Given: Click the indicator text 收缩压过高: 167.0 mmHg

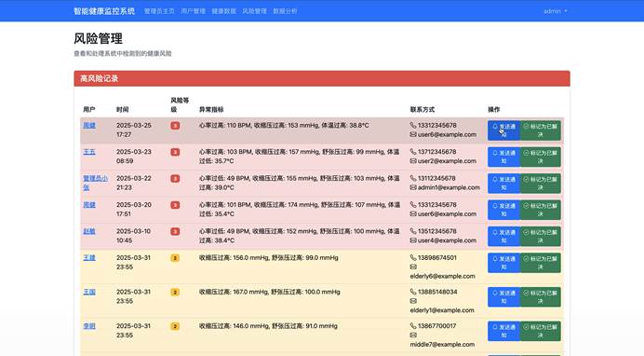Looking at the screenshot, I should tap(234, 292).
